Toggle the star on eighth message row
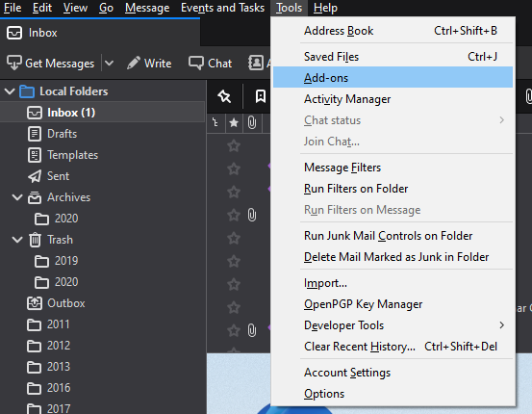 234,307
